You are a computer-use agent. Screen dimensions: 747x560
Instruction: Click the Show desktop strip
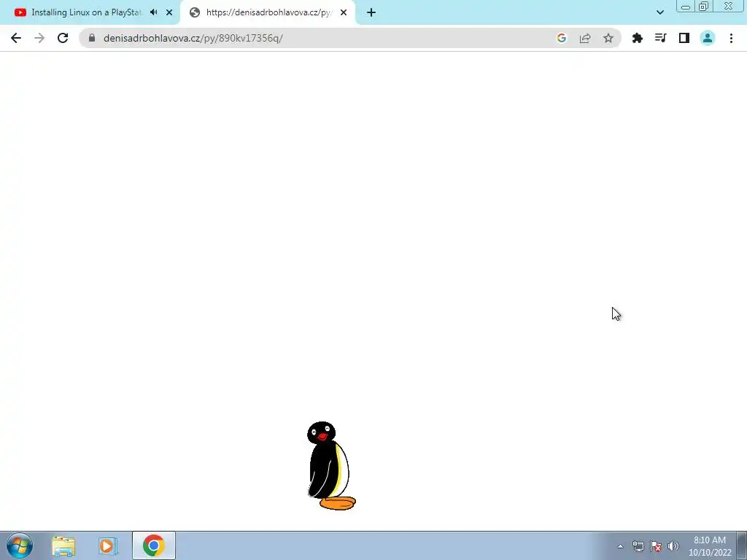[x=742, y=545]
